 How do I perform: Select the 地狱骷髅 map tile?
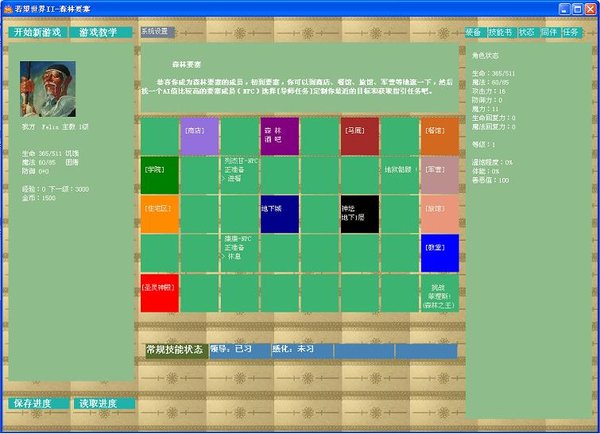(400, 175)
